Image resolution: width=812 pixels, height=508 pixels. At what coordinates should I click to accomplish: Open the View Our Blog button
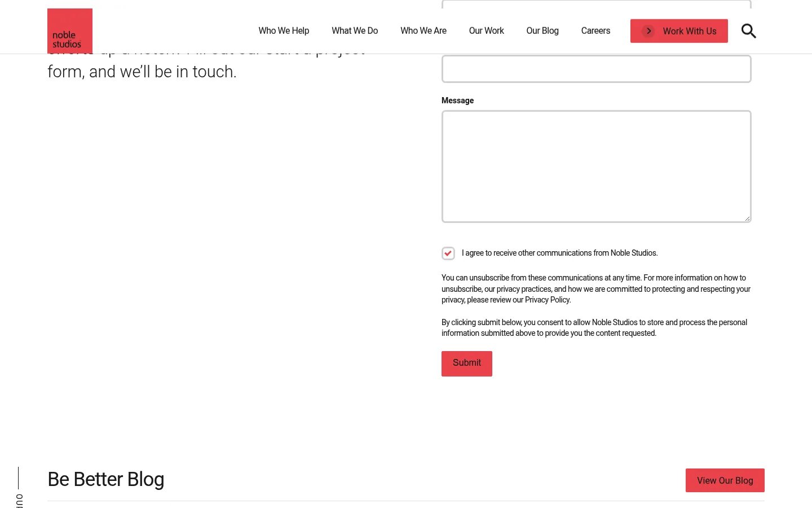[725, 480]
